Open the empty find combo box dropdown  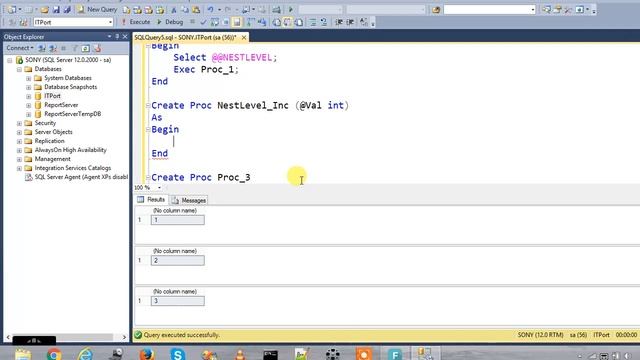tap(532, 9)
